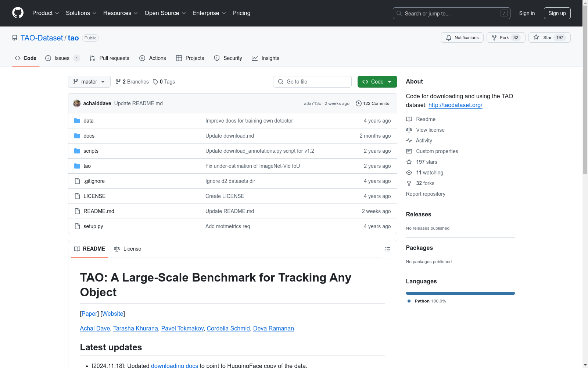Click the Custom properties icon

click(x=409, y=151)
